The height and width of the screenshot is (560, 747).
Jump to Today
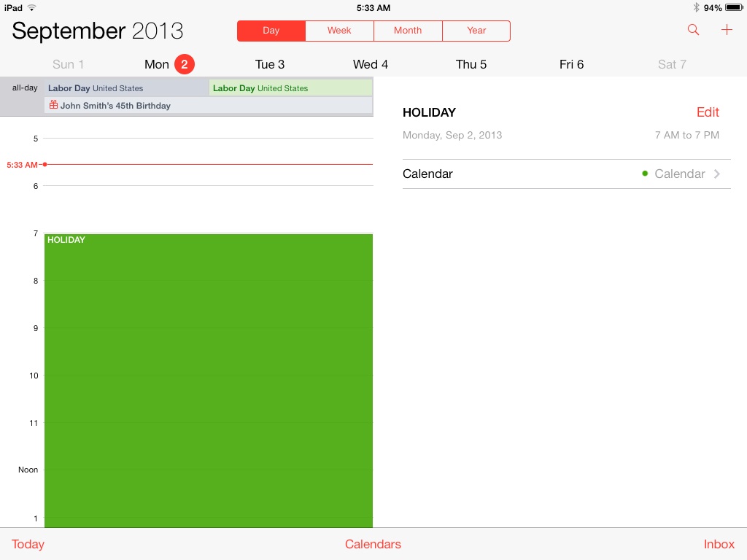pyautogui.click(x=28, y=544)
